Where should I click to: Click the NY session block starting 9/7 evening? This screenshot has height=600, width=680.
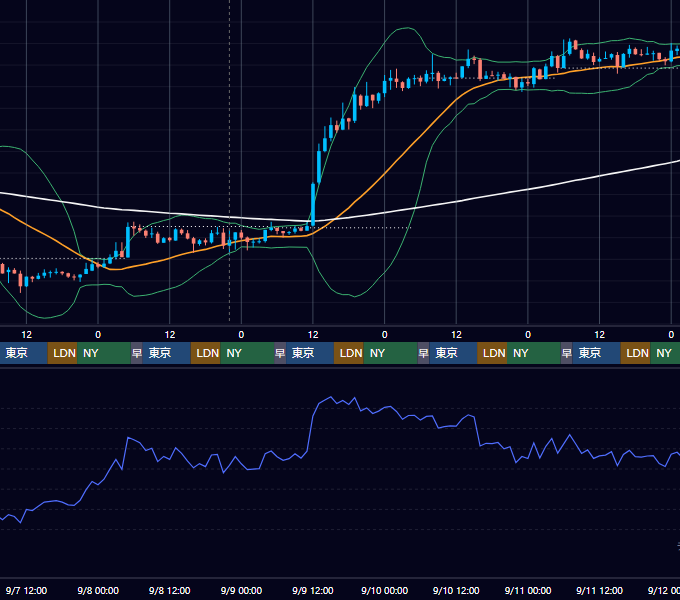click(x=104, y=353)
